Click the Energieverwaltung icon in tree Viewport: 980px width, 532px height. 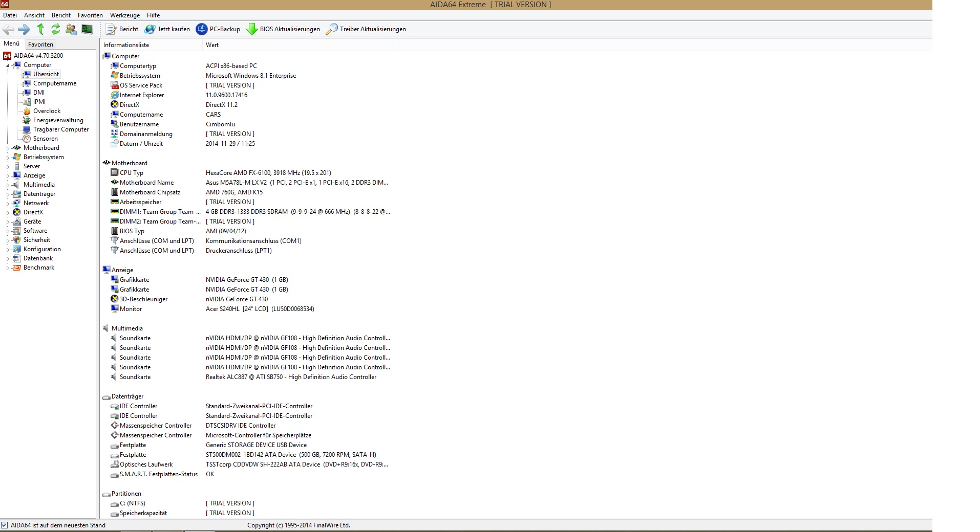pos(27,120)
